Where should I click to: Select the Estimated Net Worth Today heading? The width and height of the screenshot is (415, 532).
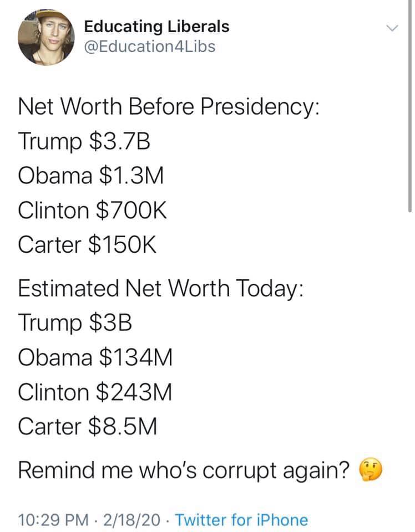tap(160, 289)
